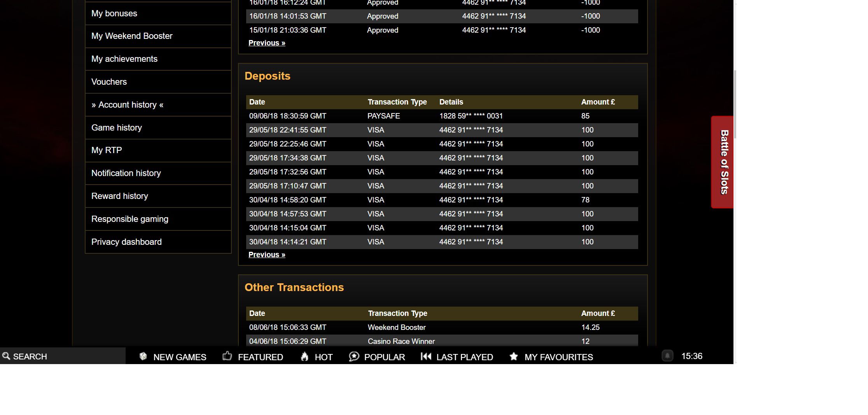Click deposit date 29/05/18 22:41:55 GMT
Screen dimensions: 868x415
[288, 130]
